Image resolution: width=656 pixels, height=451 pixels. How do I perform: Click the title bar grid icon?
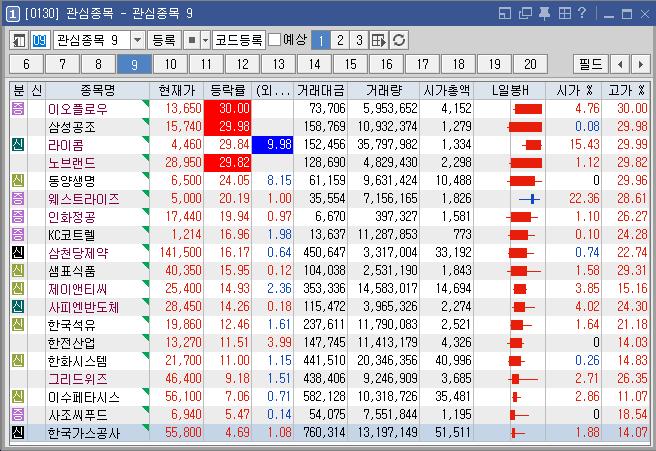click(565, 14)
